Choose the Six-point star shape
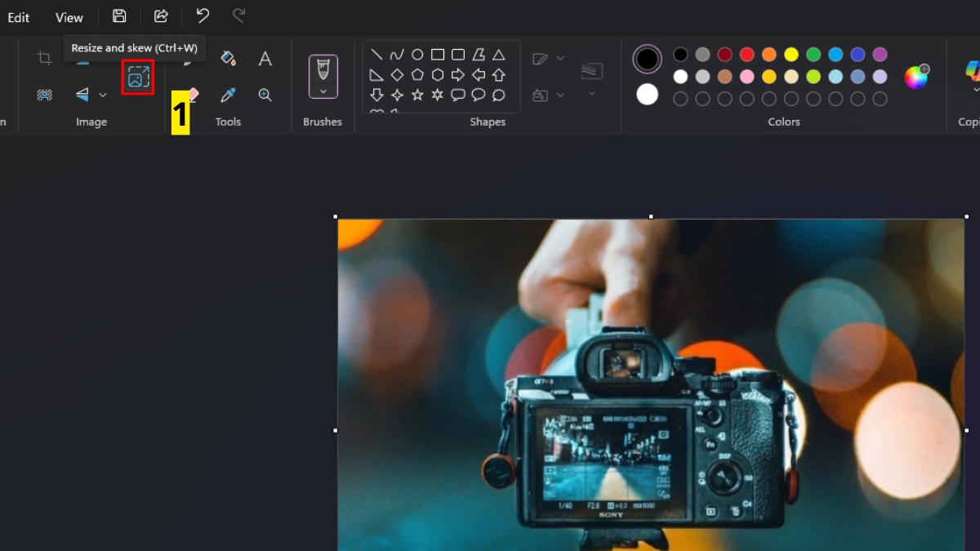Screen dimensions: 980x551 click(x=438, y=96)
